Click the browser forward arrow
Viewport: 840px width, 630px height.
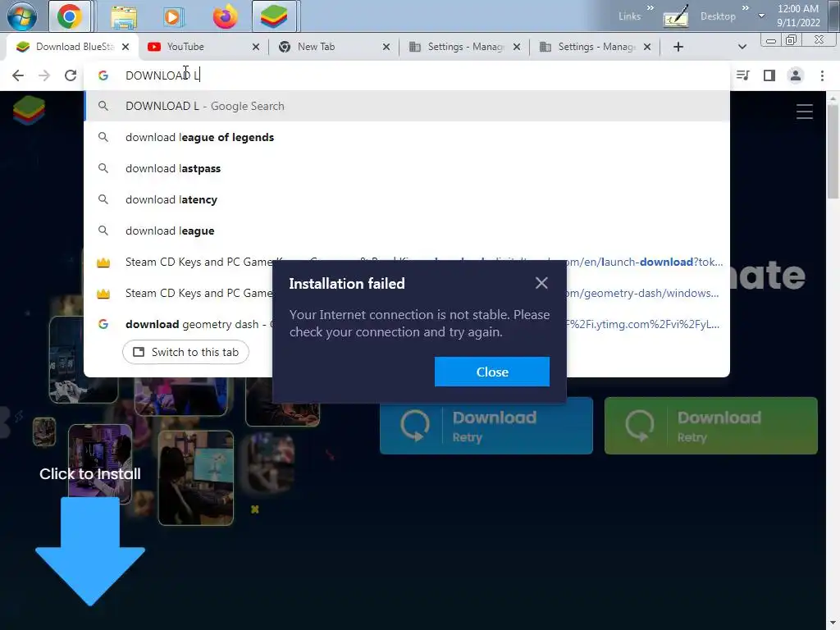point(44,75)
